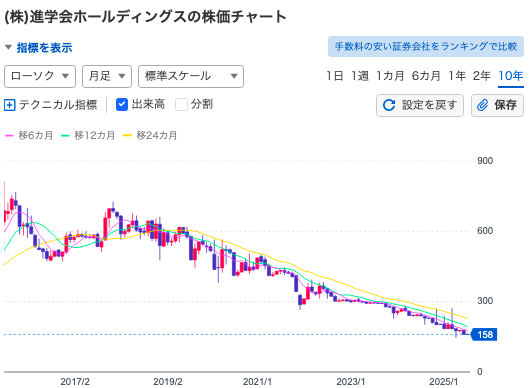Click the 300 price axis label

[485, 301]
